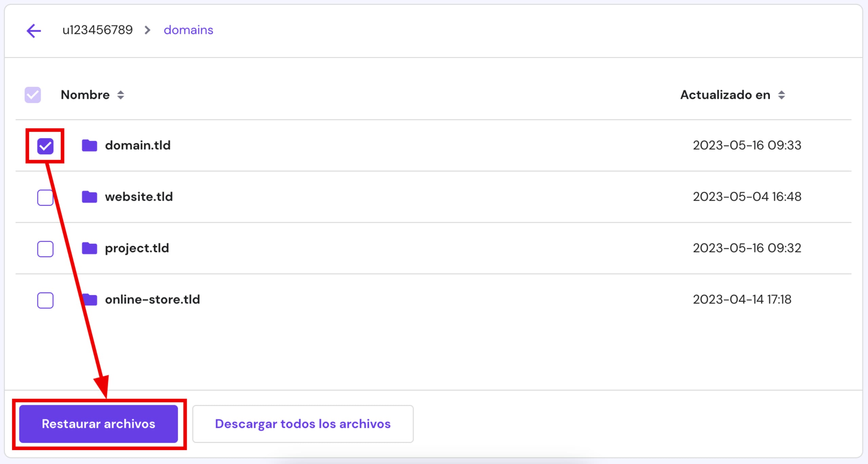Image resolution: width=868 pixels, height=464 pixels.
Task: Click the breadcrumb chevron separator
Action: (147, 30)
